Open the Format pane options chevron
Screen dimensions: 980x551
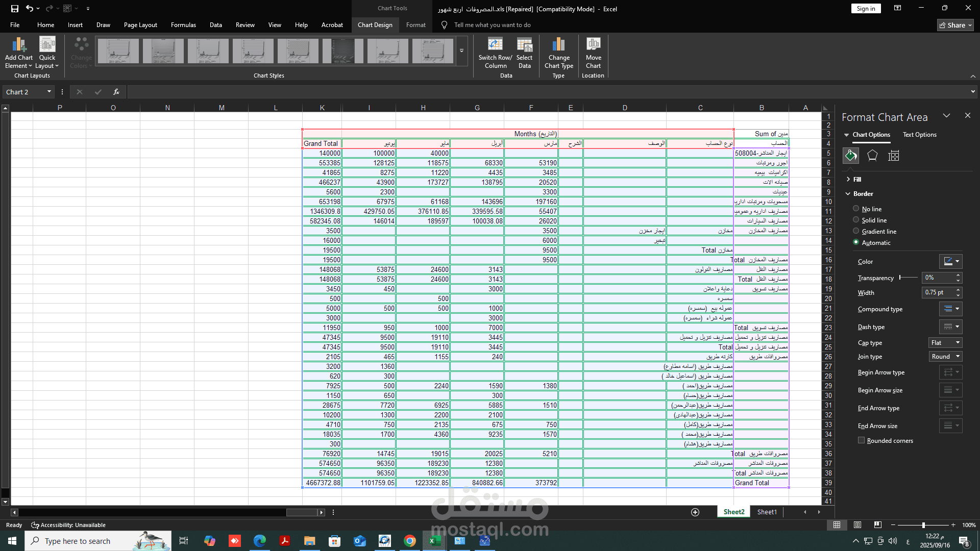coord(947,116)
